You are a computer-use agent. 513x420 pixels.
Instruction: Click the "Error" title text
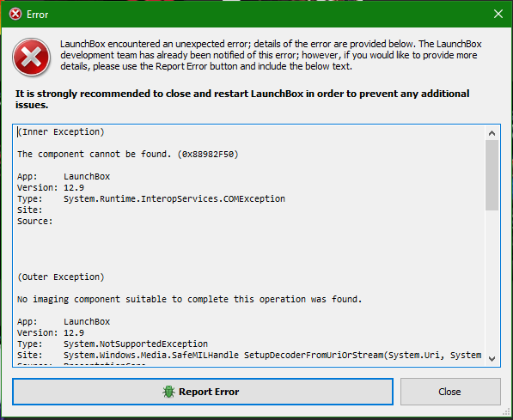click(x=37, y=15)
